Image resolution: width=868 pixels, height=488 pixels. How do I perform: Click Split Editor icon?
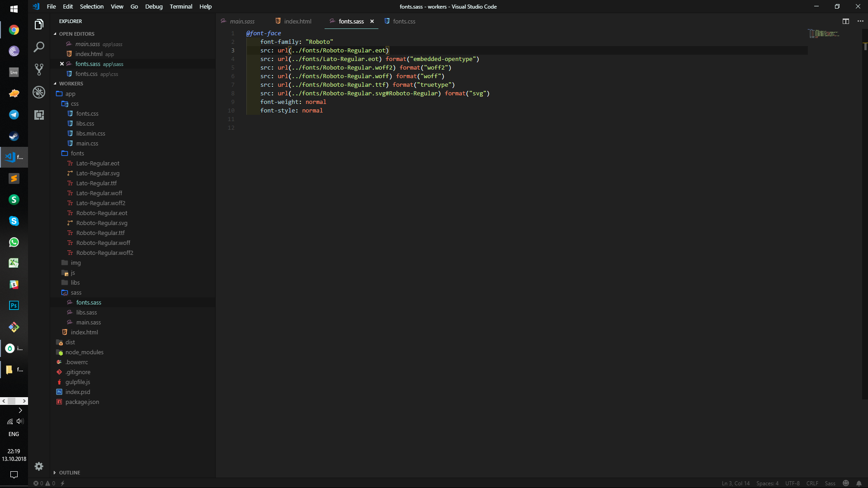point(846,21)
